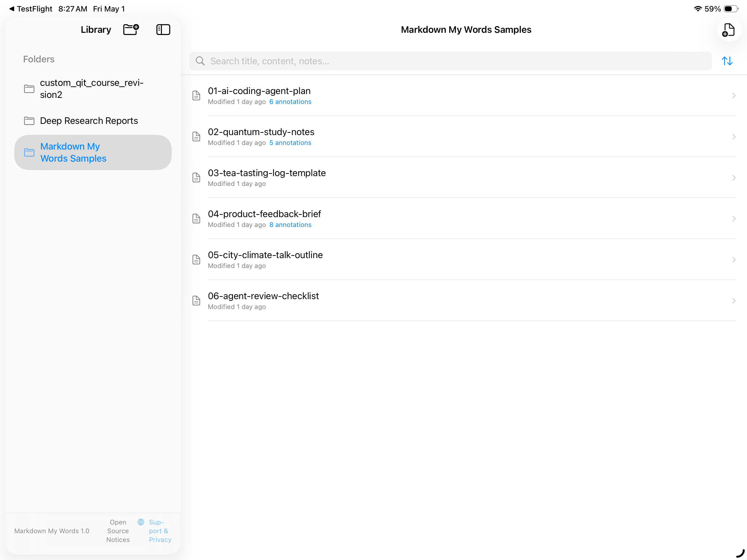Viewport: 747px width, 560px height.
Task: Click the Deep Research Reports folder name
Action: (x=89, y=121)
